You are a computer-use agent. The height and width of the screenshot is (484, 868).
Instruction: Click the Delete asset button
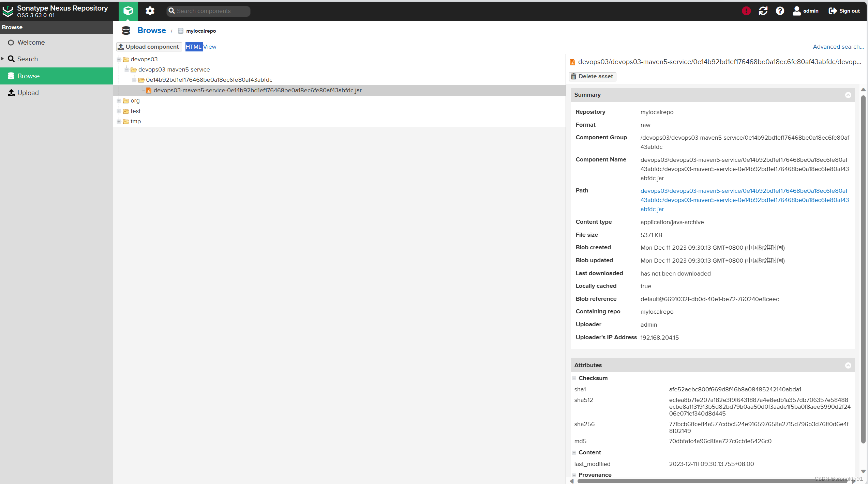tap(592, 76)
